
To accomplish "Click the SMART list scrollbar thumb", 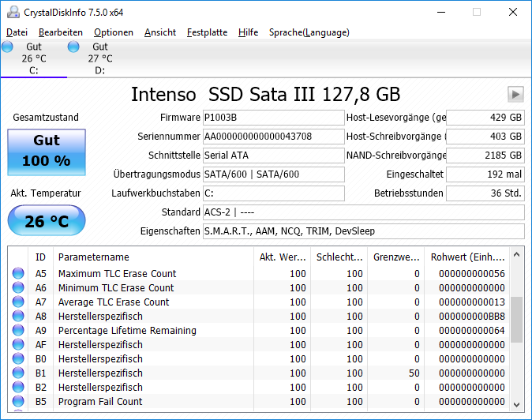I will [x=516, y=320].
